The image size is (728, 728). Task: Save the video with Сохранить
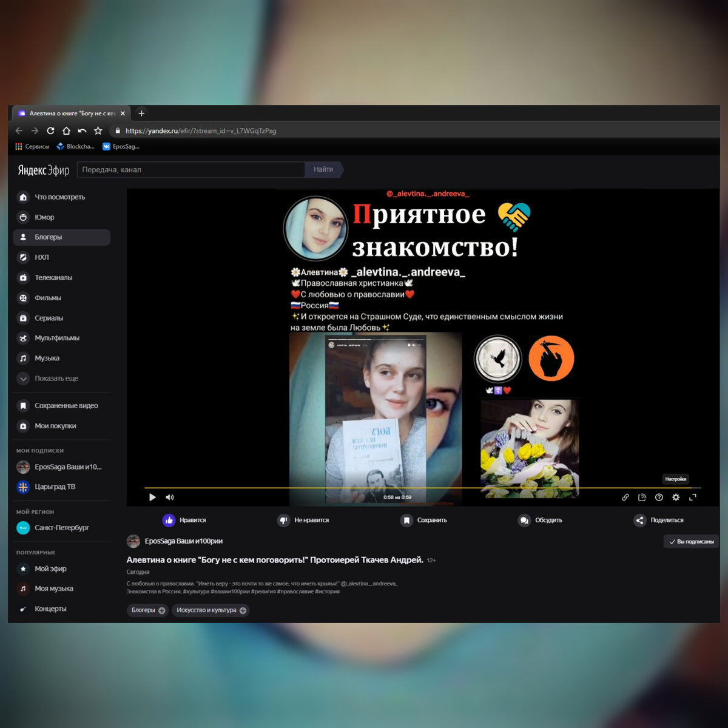point(423,521)
